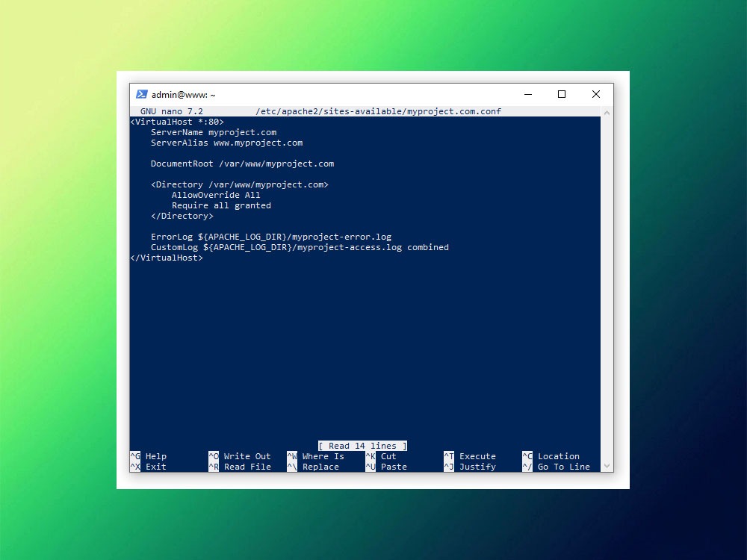Place cursor on the DocumentRoot line
The image size is (747, 560).
[x=242, y=164]
